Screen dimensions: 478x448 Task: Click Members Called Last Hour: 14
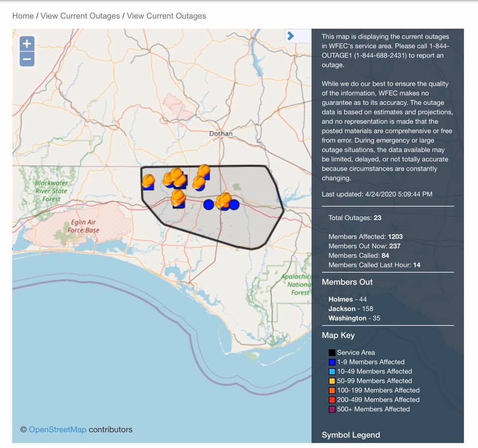pyautogui.click(x=374, y=265)
